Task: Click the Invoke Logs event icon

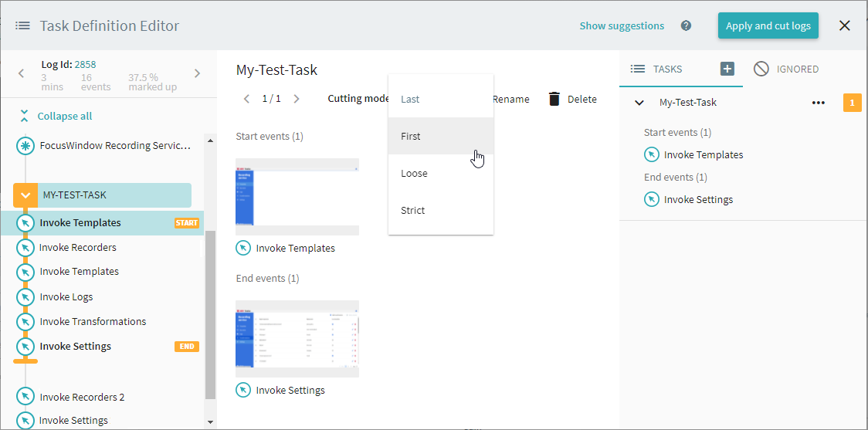Action: 25,296
